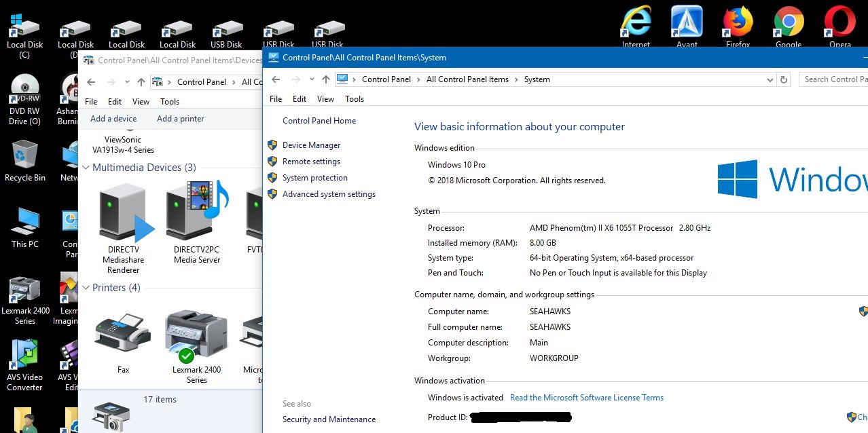Open address bar history dropdown in System window
Image resolution: width=868 pixels, height=433 pixels.
[x=770, y=79]
